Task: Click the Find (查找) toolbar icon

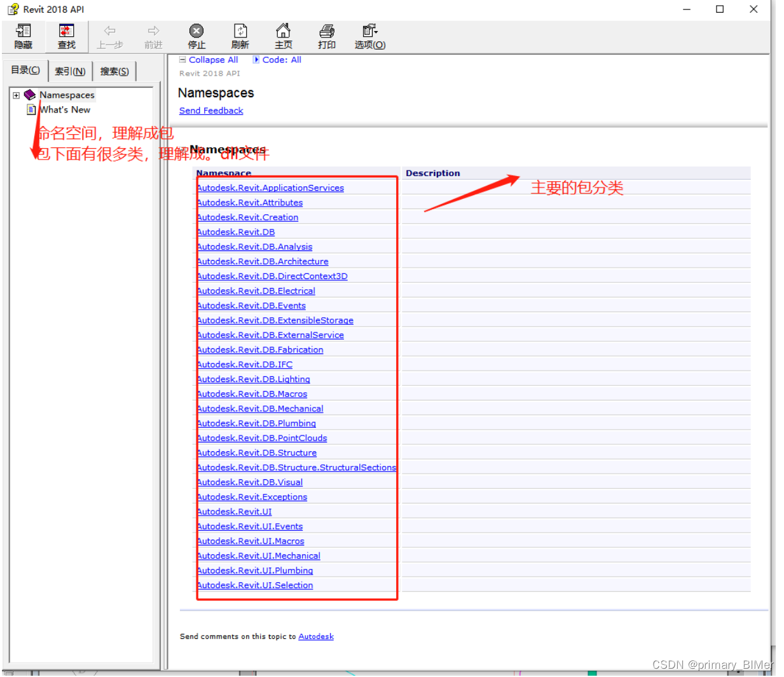Action: pos(66,31)
